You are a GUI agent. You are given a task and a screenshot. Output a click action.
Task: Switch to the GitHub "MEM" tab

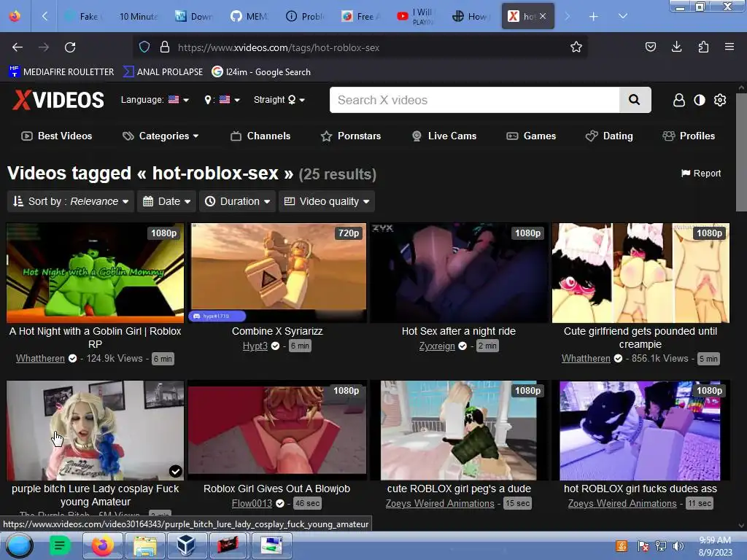[x=249, y=17]
